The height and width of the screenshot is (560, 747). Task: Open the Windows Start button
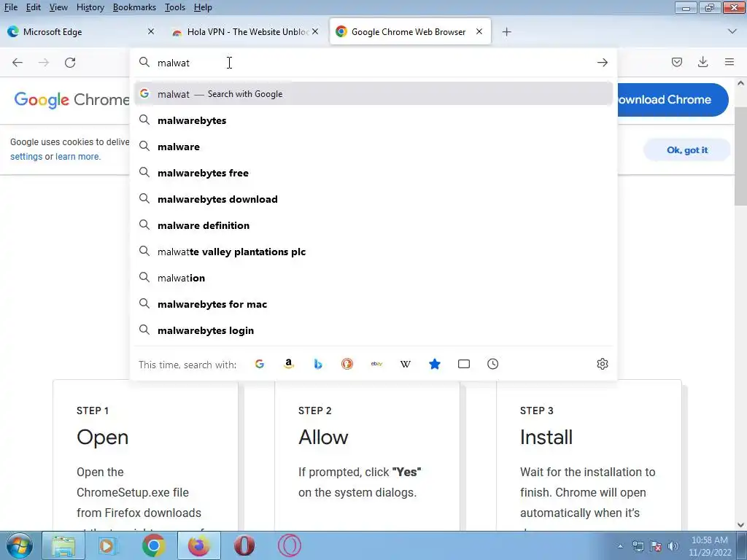click(x=19, y=545)
